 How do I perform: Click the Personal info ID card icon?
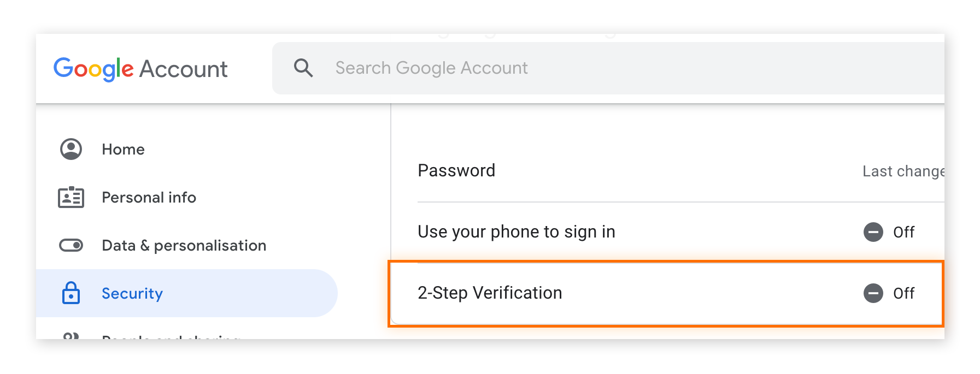[70, 197]
